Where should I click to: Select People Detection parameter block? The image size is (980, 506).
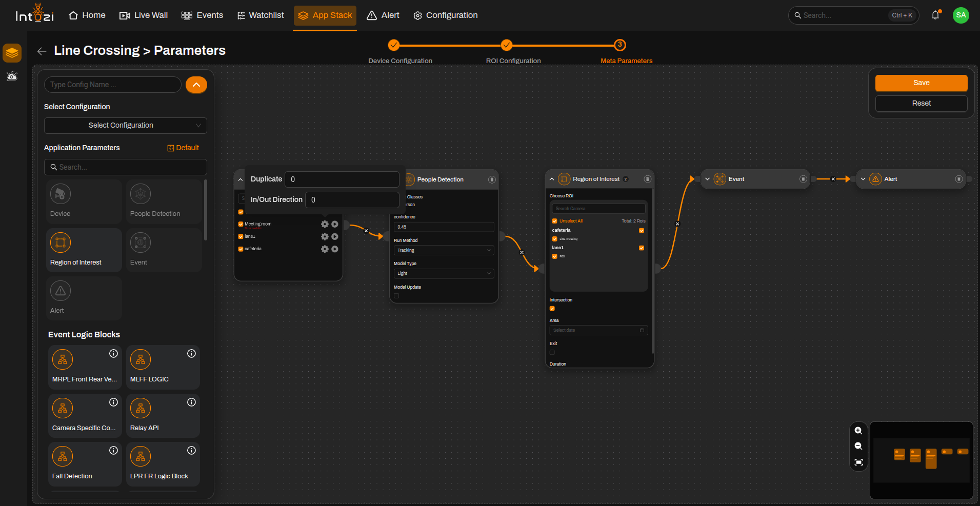(164, 201)
